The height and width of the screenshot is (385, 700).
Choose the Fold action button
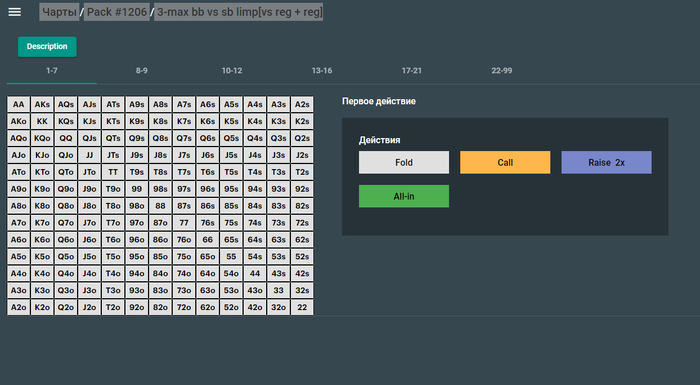[x=404, y=162]
